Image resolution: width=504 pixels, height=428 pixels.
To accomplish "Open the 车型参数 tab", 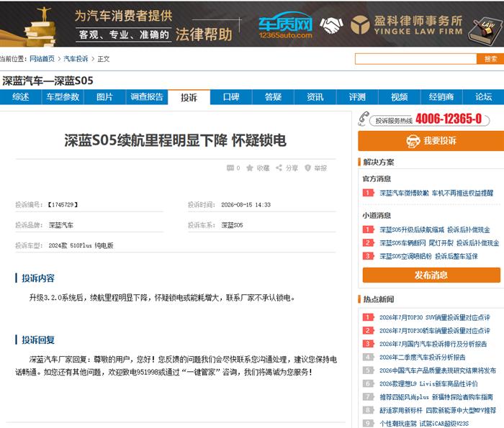I will [63, 97].
